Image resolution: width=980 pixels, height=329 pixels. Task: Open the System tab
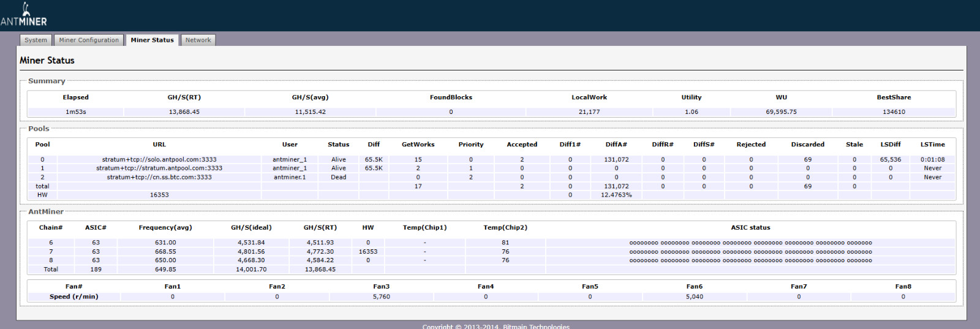coord(36,40)
